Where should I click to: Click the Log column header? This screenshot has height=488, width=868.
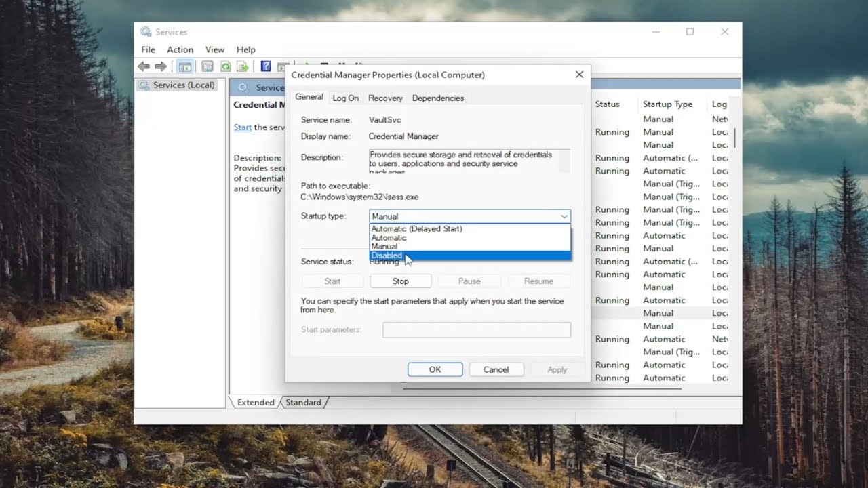(x=719, y=104)
